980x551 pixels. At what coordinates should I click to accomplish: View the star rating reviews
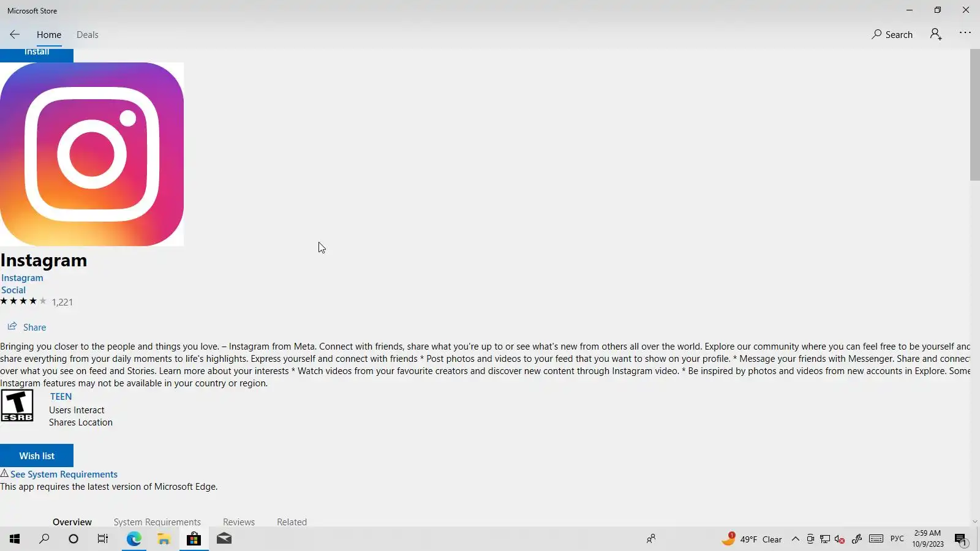[x=23, y=301]
